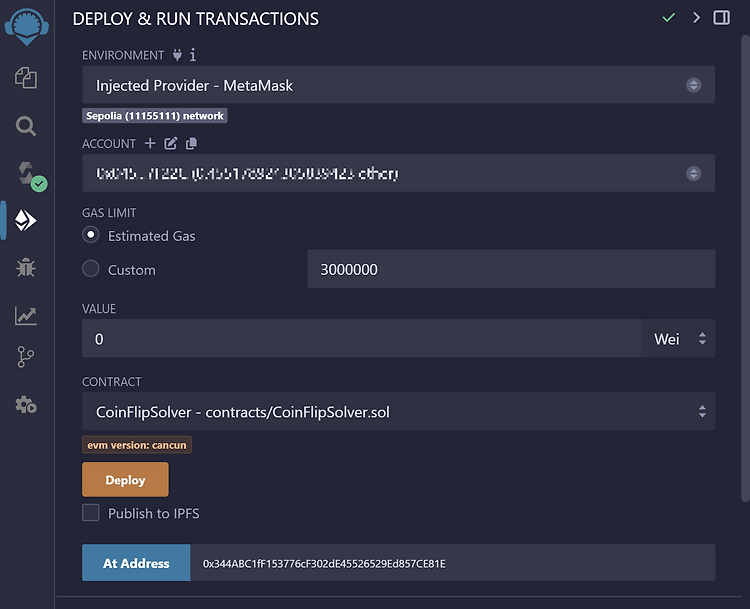Click the panel's vertical scrollbar
Screen dimensions: 750x609
tap(745, 268)
